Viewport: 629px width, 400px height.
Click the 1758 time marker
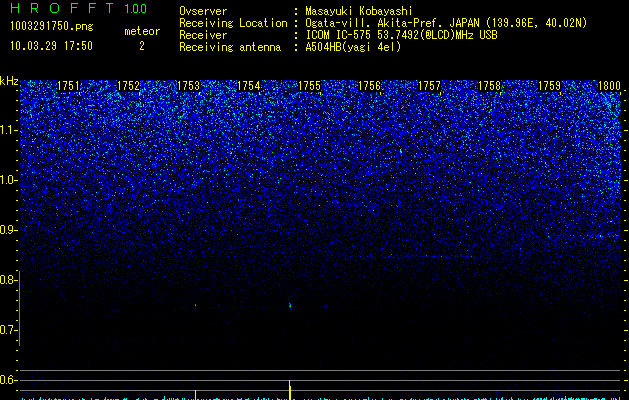490,86
